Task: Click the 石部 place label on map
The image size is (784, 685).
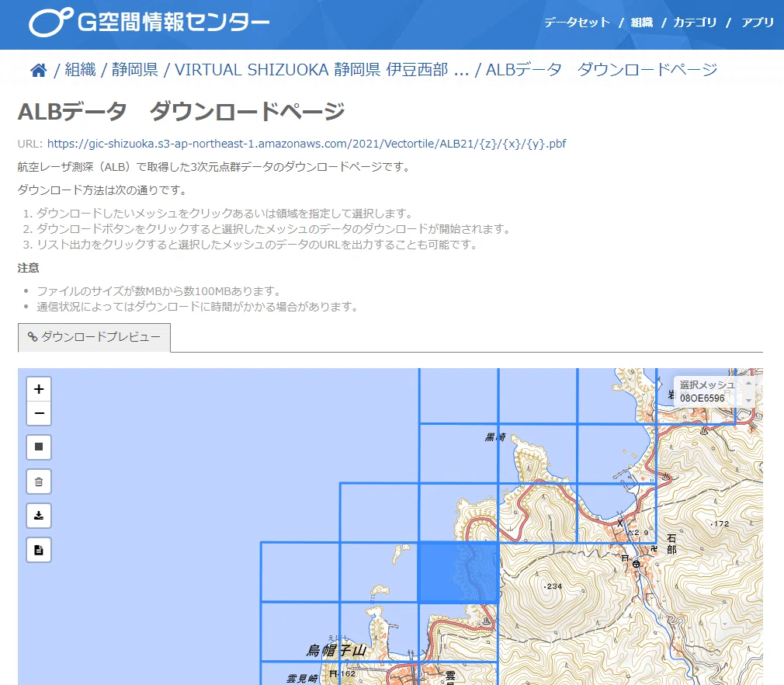Action: click(671, 544)
